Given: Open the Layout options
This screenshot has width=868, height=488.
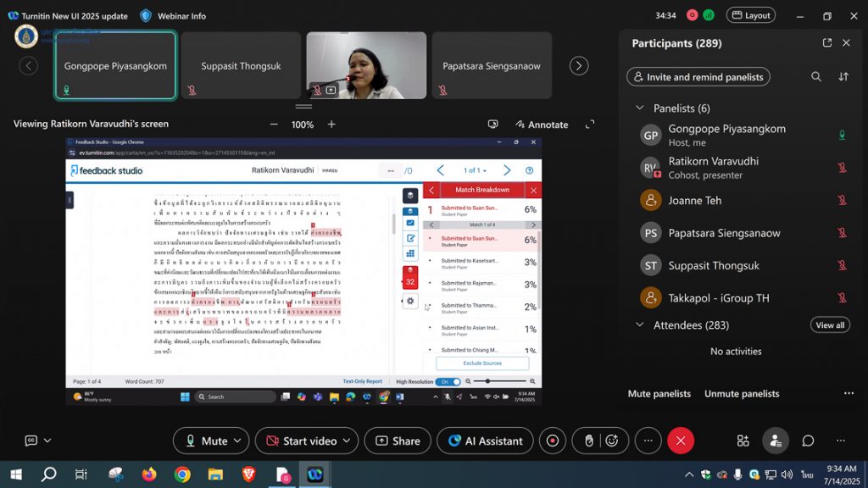Looking at the screenshot, I should click(x=750, y=15).
